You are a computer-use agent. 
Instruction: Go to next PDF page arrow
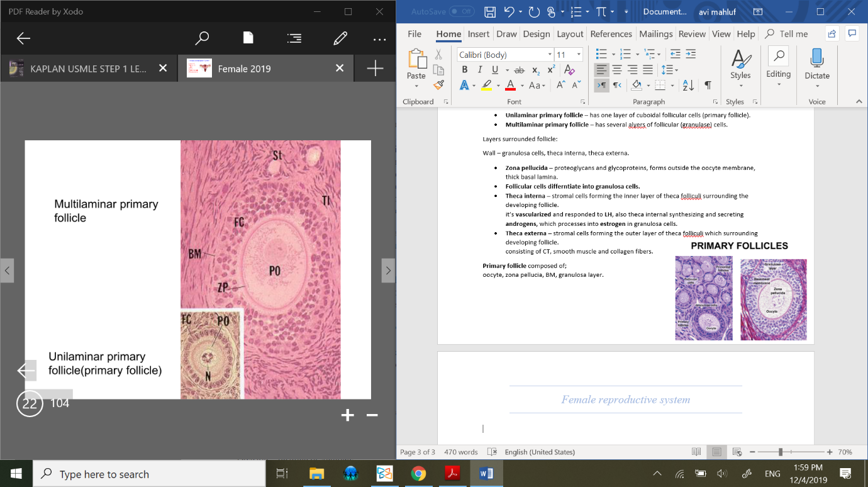pos(388,271)
